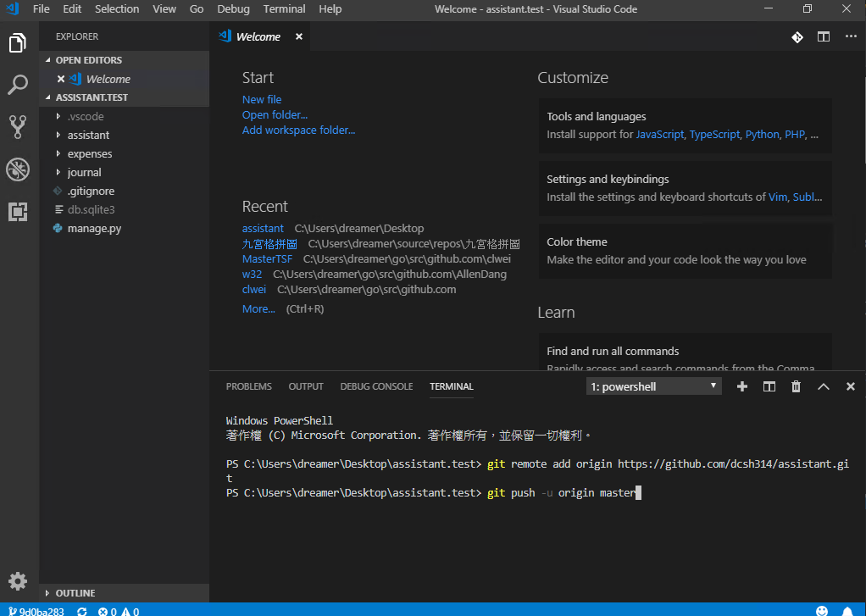Switch to the Debug Console tab
866x616 pixels.
(376, 386)
